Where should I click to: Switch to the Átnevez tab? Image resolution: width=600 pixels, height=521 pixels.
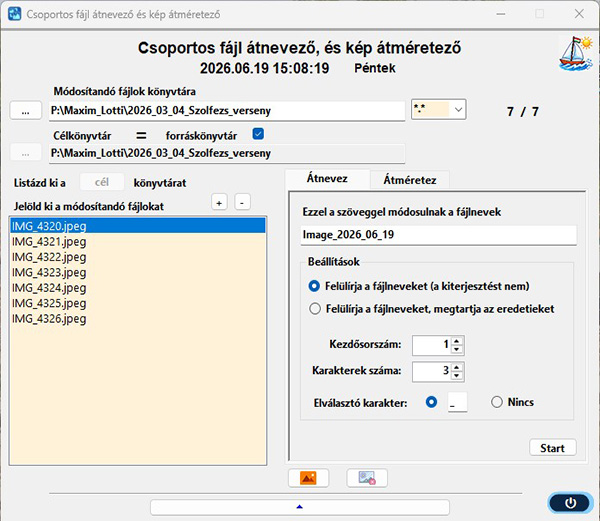[328, 179]
